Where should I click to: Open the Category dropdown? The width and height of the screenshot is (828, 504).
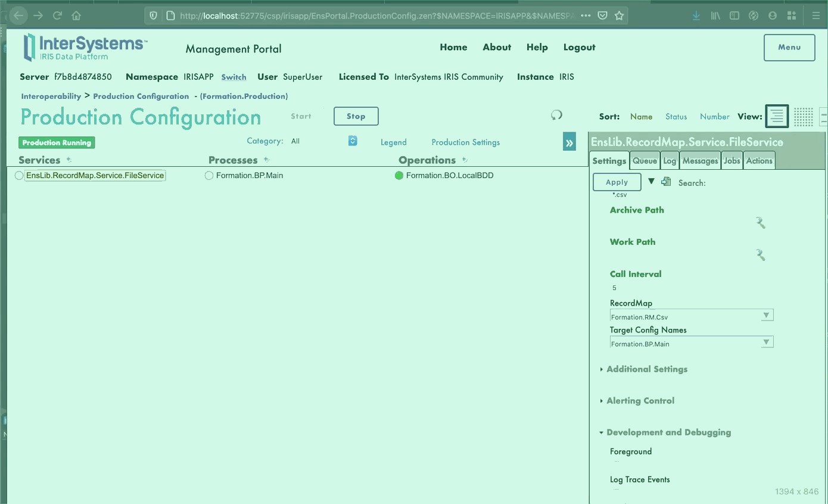tap(353, 141)
